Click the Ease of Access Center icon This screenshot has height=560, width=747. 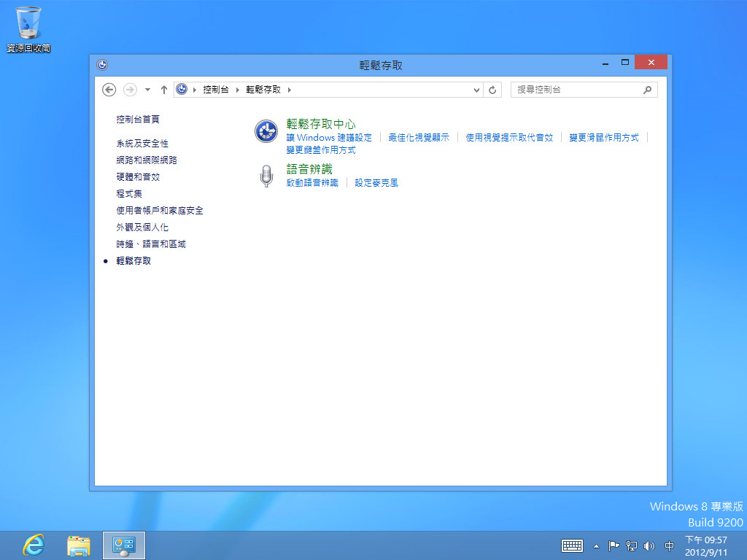pos(266,131)
